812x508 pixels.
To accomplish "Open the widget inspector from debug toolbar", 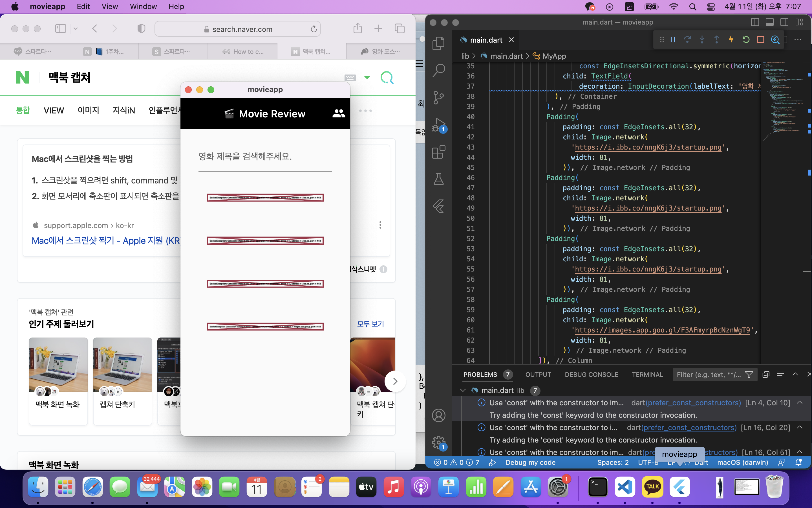I will pos(775,40).
